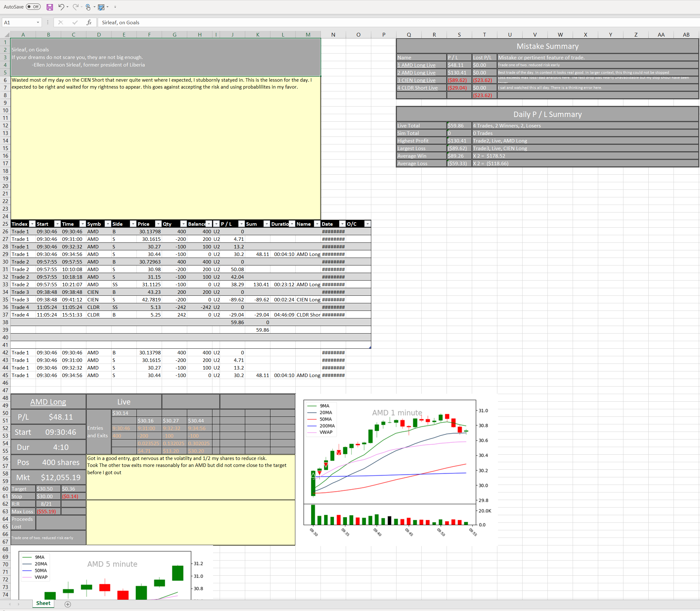Select the Sheet tab
This screenshot has height=611, width=700.
click(x=43, y=603)
